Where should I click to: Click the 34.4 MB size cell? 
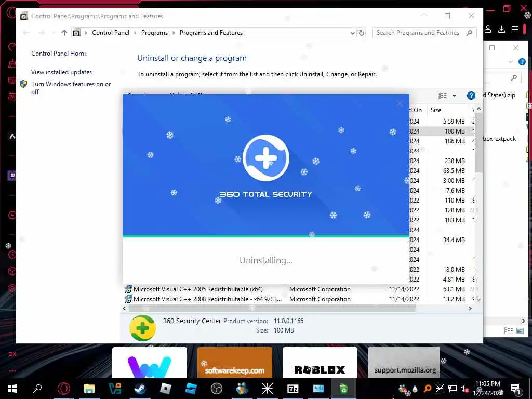tap(454, 240)
